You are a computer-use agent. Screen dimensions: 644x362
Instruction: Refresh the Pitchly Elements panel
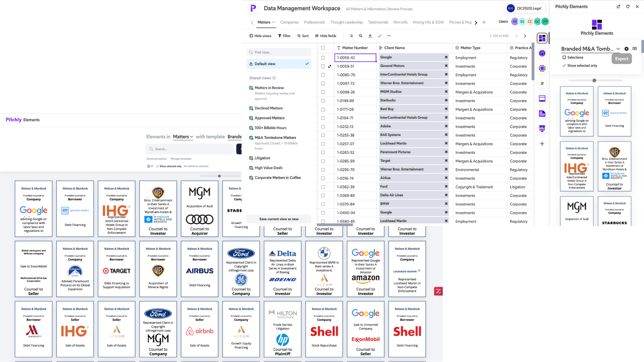pos(628,7)
